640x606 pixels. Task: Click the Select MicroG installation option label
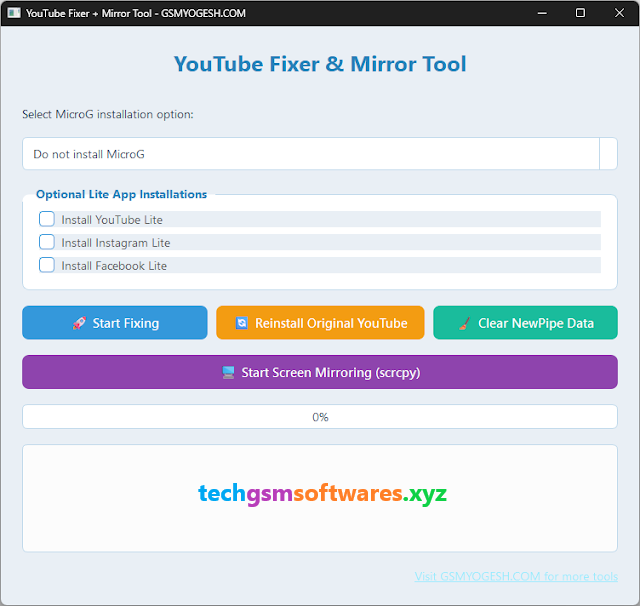(108, 114)
